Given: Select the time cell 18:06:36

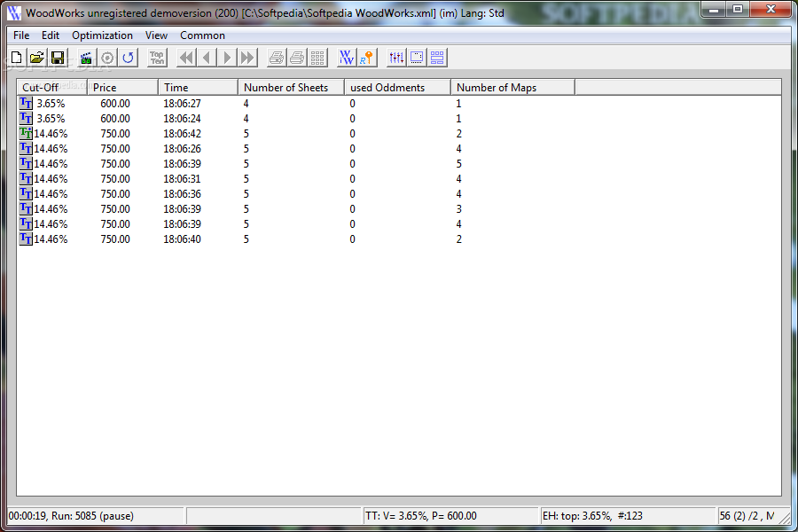Looking at the screenshot, I should 182,194.
